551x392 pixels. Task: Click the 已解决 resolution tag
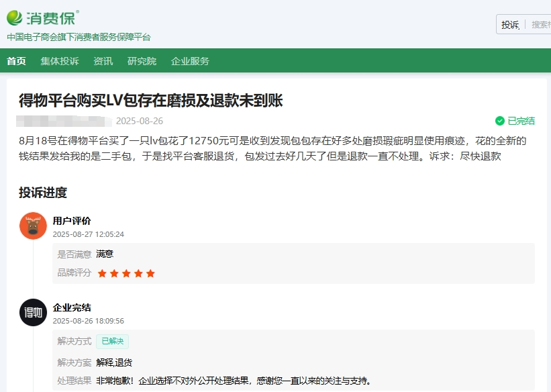[x=113, y=342]
